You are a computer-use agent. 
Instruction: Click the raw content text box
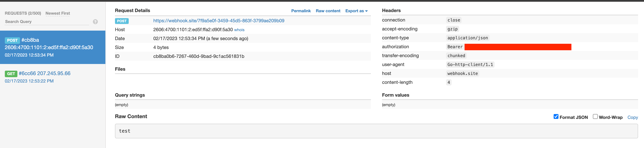[376, 131]
